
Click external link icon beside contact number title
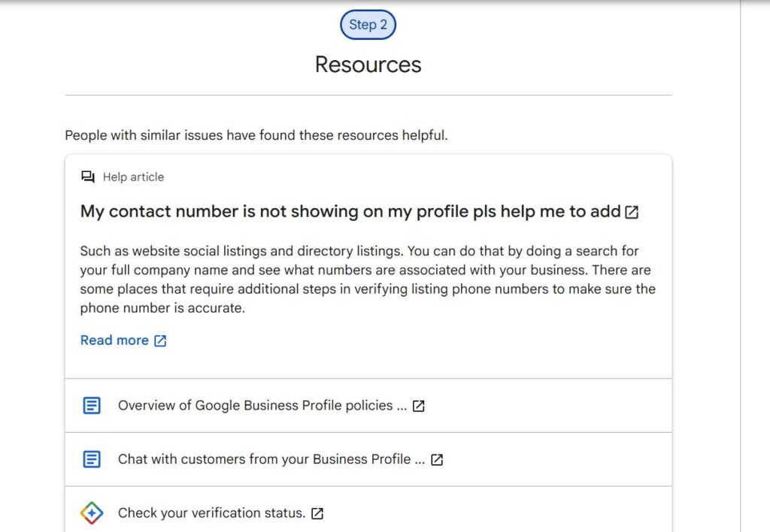632,213
